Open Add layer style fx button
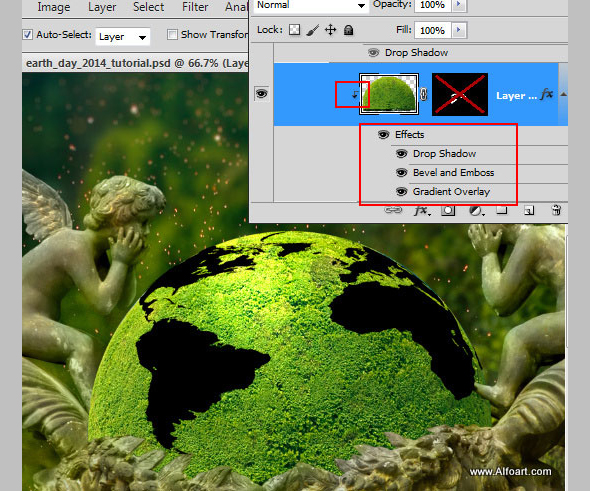590x491 pixels. tap(422, 211)
